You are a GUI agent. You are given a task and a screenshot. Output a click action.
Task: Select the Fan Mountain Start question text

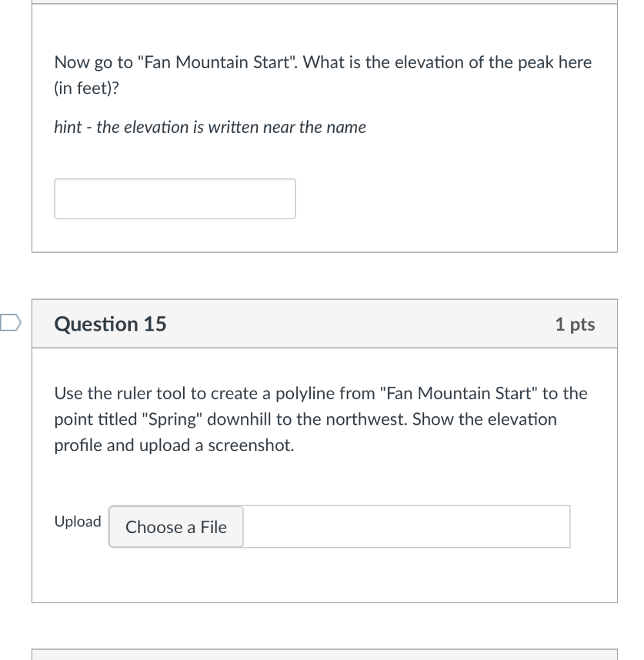[322, 75]
